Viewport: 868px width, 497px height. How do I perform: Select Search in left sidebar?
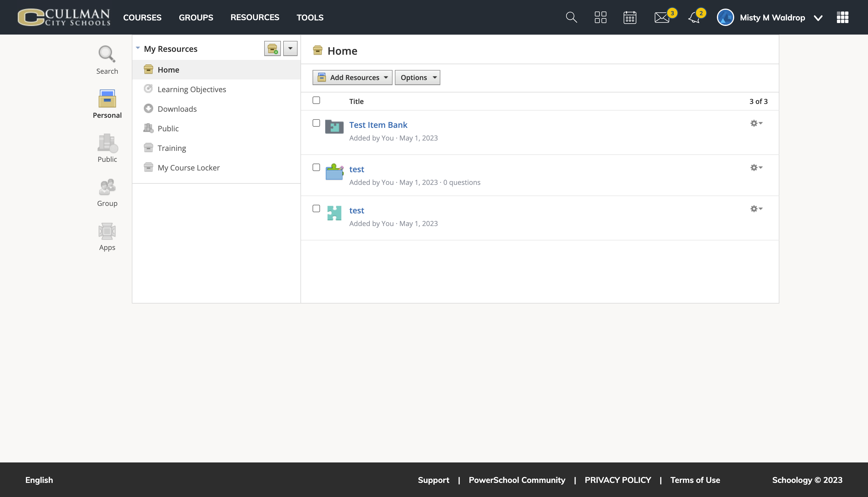pos(107,60)
